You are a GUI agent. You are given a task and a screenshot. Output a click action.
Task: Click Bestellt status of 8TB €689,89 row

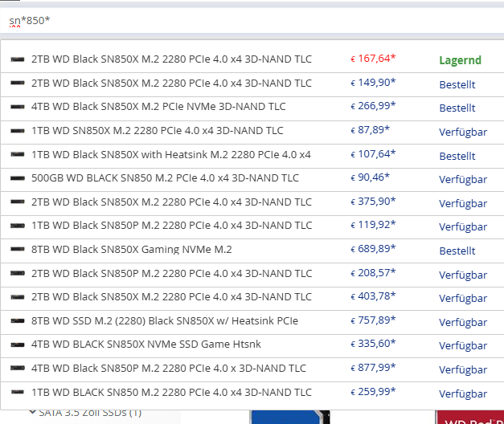[457, 251]
